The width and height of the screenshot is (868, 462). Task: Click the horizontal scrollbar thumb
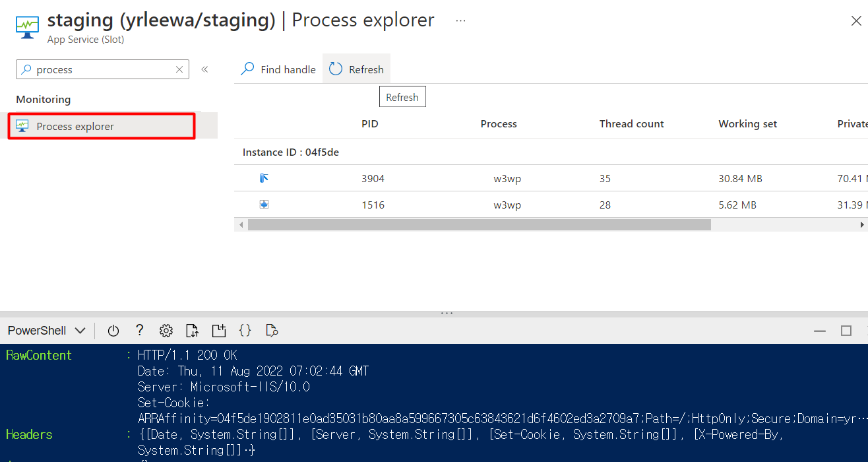480,225
